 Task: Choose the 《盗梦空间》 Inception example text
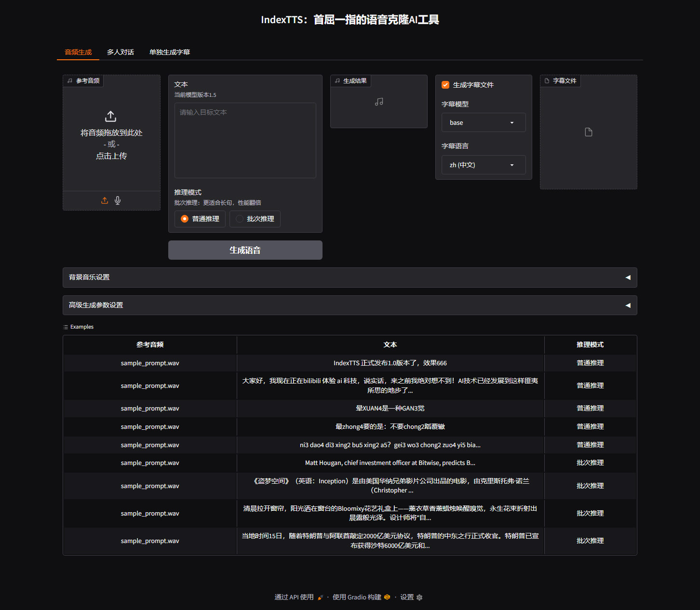tap(390, 486)
